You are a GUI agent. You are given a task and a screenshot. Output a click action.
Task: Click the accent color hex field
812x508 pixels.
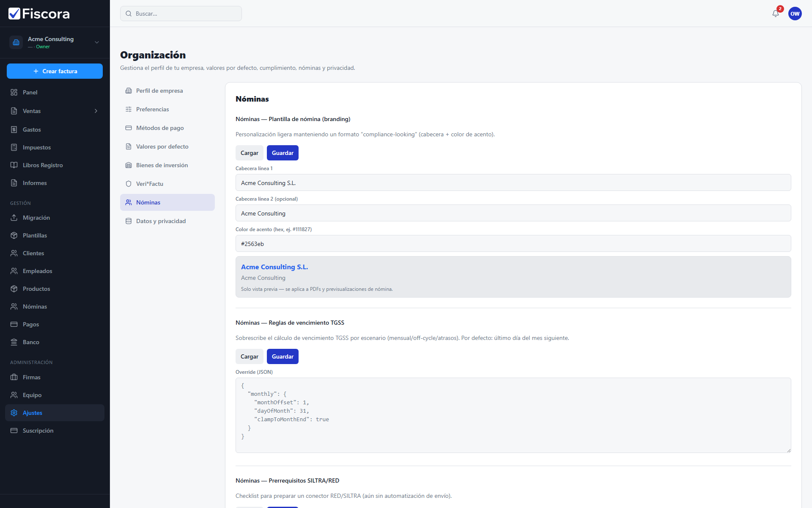(x=513, y=243)
